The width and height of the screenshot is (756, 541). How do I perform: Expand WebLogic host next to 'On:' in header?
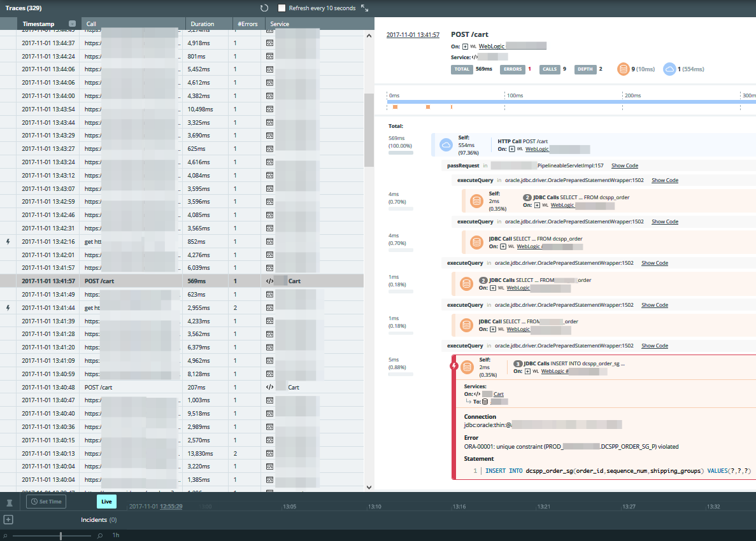(466, 46)
